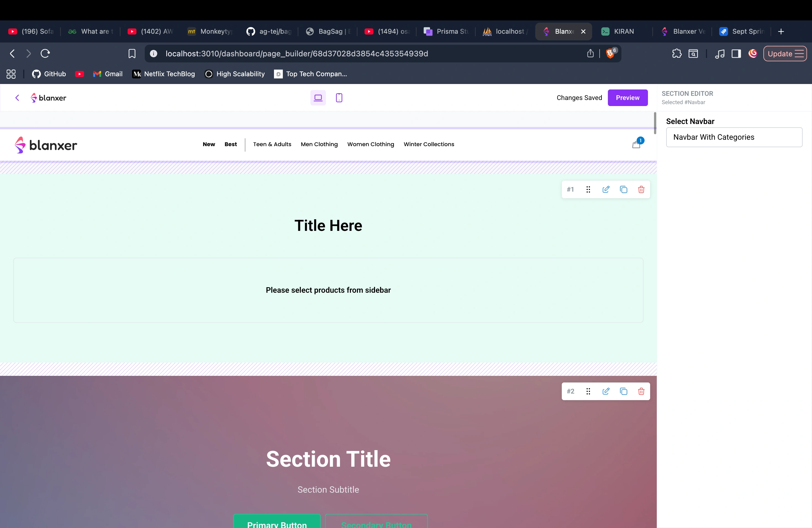812x528 pixels.
Task: Open Men Clothing navbar category
Action: pos(319,144)
